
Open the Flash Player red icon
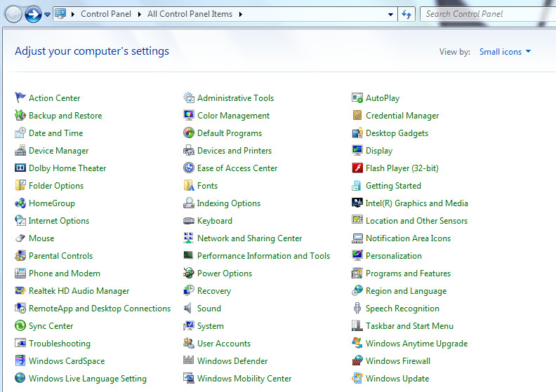pyautogui.click(x=357, y=168)
